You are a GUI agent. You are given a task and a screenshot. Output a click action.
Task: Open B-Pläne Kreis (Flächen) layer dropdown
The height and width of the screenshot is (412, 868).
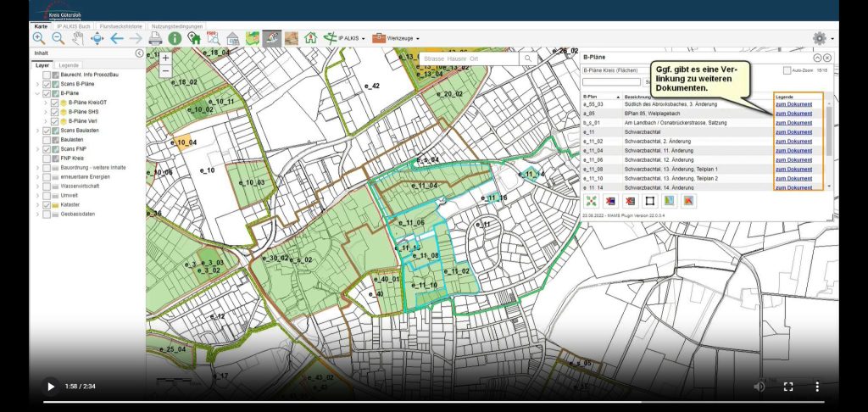coord(617,70)
